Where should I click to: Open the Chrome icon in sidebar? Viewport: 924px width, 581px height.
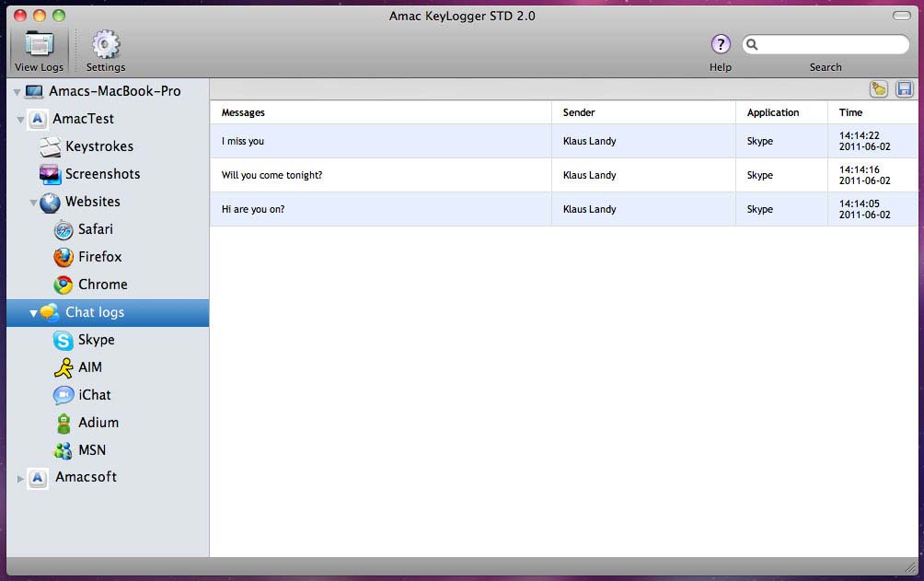point(64,285)
